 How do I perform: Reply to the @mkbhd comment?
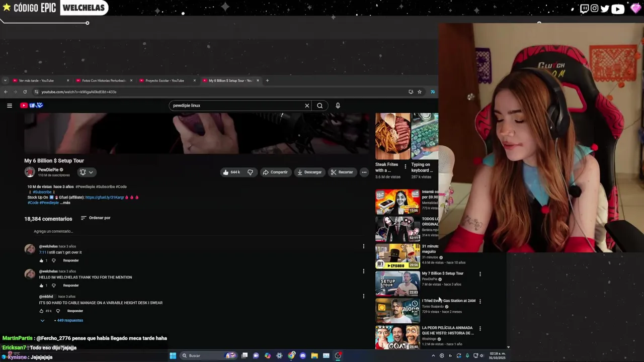coord(75,311)
